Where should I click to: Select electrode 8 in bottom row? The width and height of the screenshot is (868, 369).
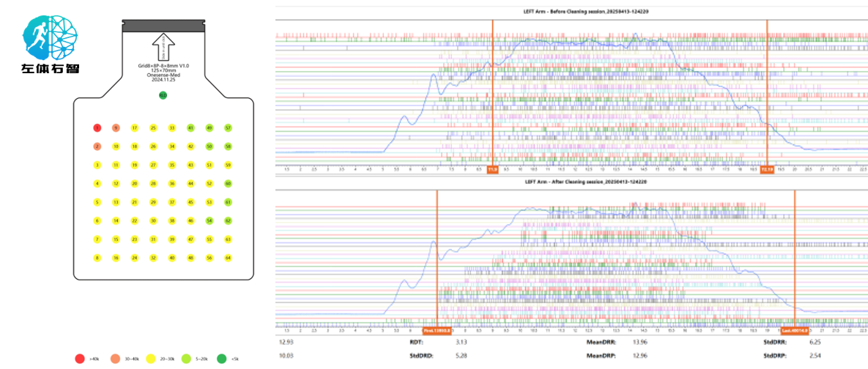click(x=97, y=258)
